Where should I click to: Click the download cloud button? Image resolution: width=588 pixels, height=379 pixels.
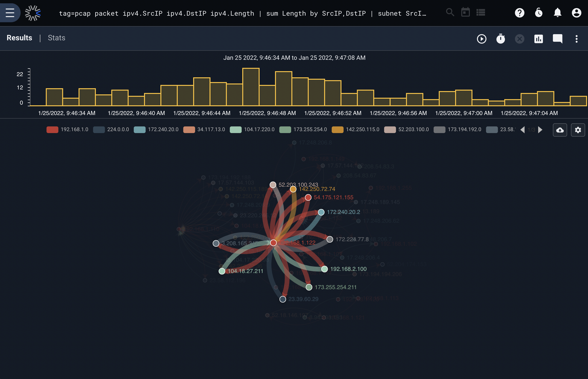[x=560, y=130]
